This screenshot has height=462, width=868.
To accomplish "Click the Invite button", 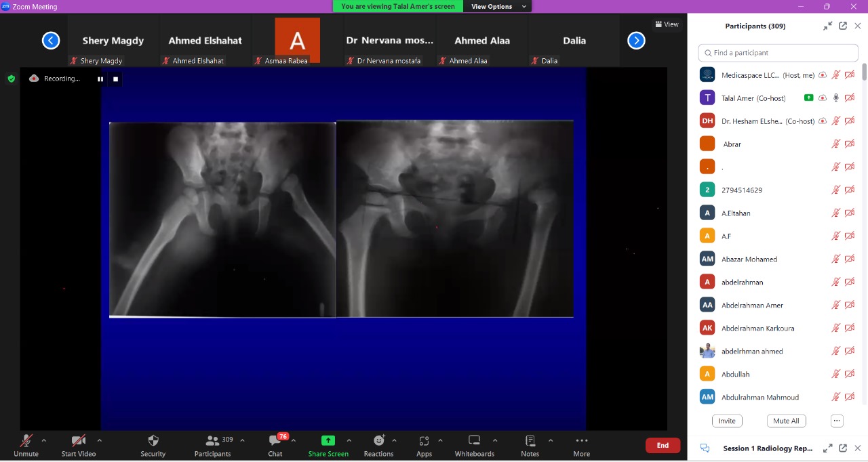I will pos(726,421).
